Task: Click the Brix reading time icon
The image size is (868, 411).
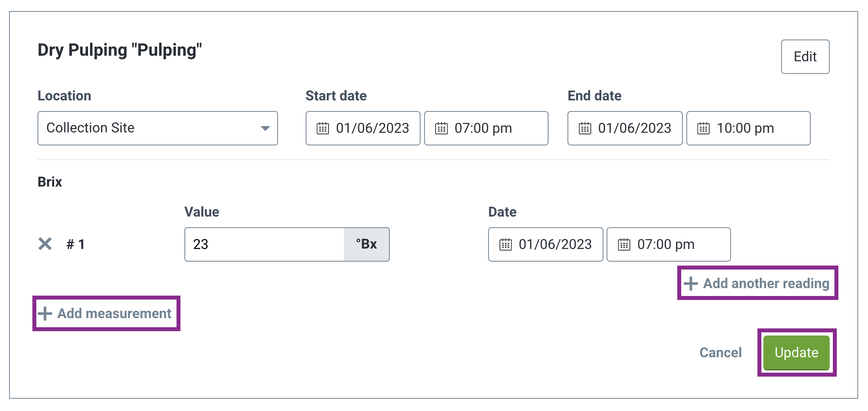Action: pyautogui.click(x=624, y=245)
